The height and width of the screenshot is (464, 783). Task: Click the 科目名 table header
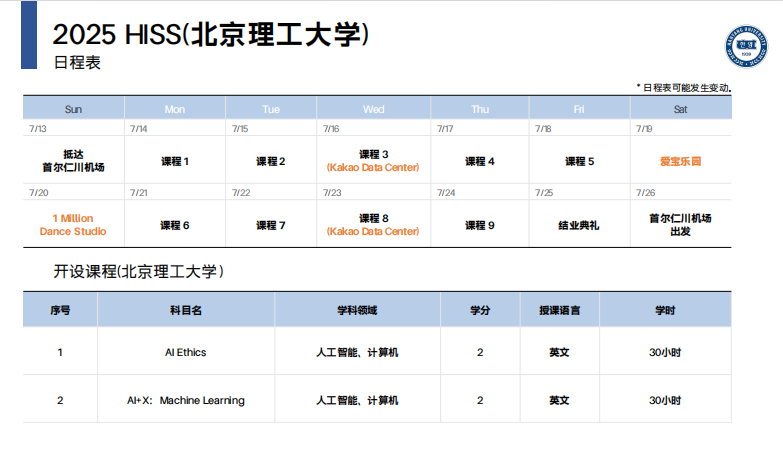[186, 311]
